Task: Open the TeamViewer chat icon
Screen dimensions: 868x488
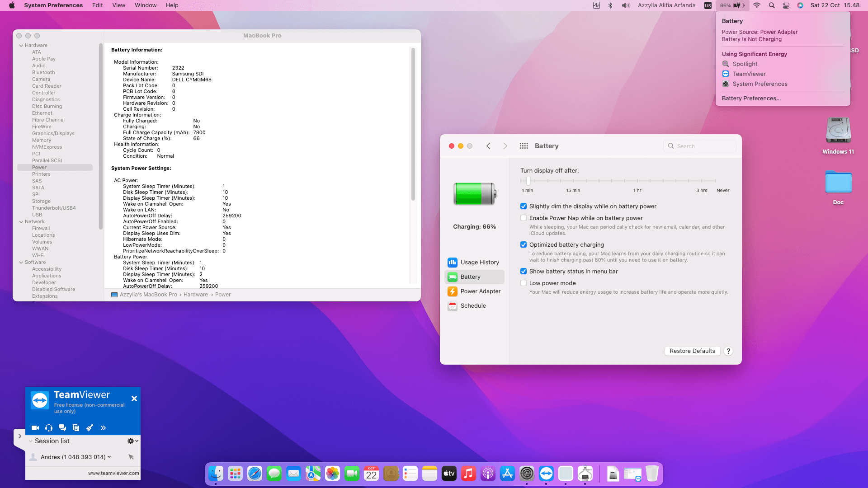Action: 62,428
